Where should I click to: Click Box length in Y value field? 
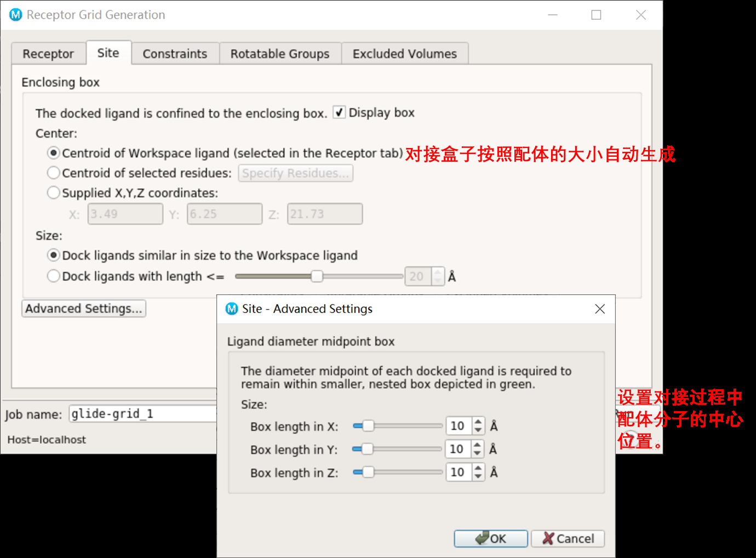[458, 449]
